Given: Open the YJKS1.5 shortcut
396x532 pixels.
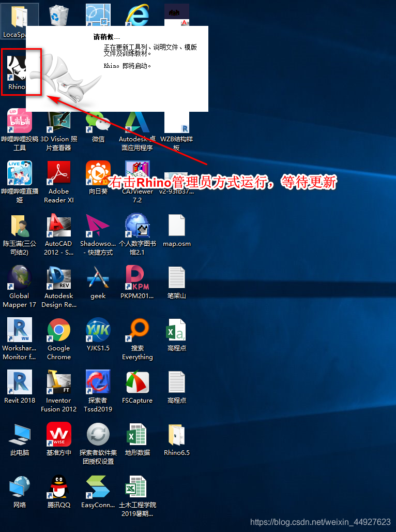Looking at the screenshot, I should pyautogui.click(x=98, y=334).
